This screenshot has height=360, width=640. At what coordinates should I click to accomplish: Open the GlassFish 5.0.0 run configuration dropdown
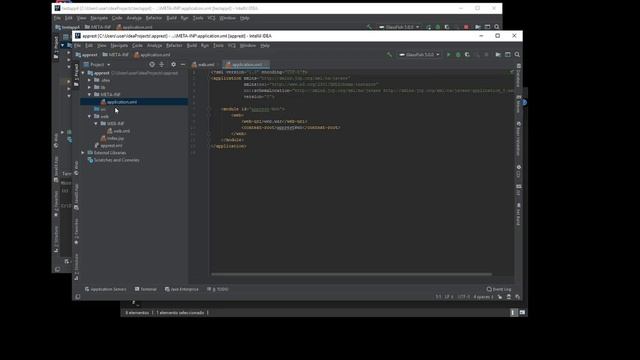click(x=419, y=55)
